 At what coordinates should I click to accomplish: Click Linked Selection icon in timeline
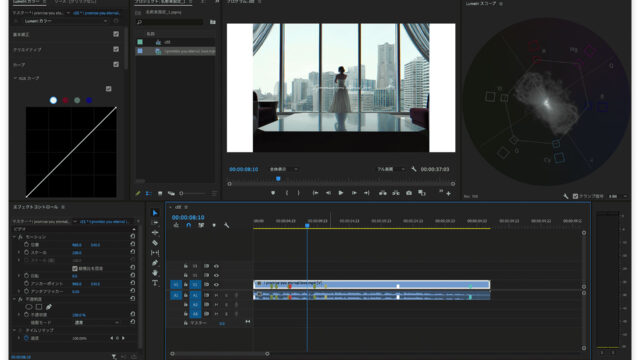[x=201, y=225]
